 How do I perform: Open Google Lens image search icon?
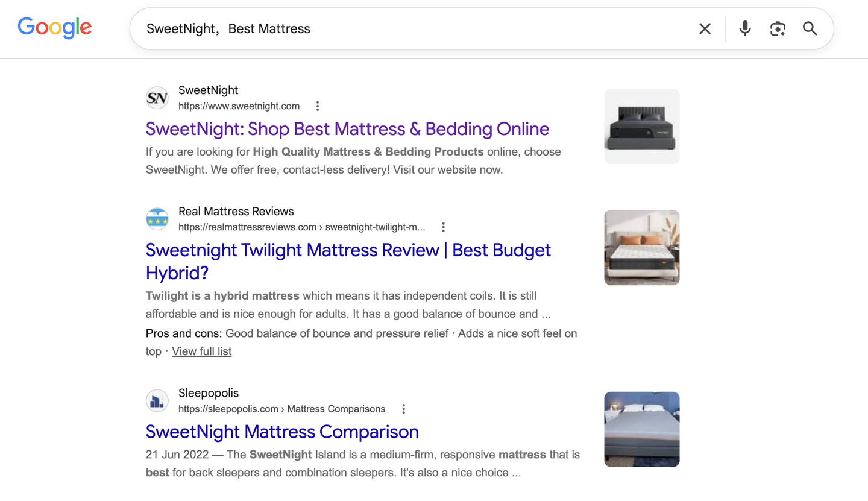(x=778, y=28)
